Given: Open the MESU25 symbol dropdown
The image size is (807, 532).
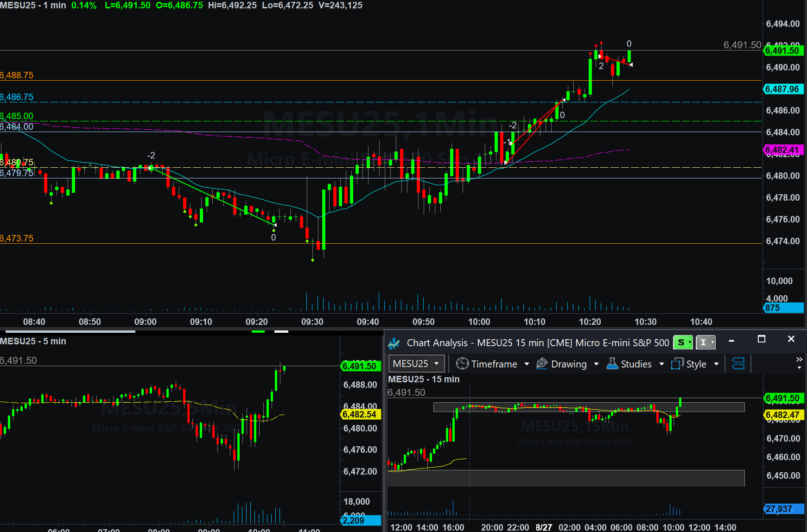Looking at the screenshot, I should point(436,364).
